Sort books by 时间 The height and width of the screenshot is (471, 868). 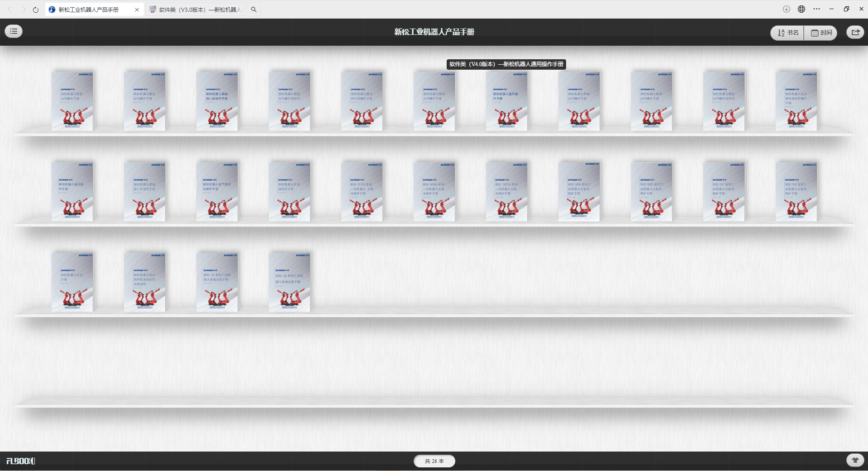pos(821,33)
